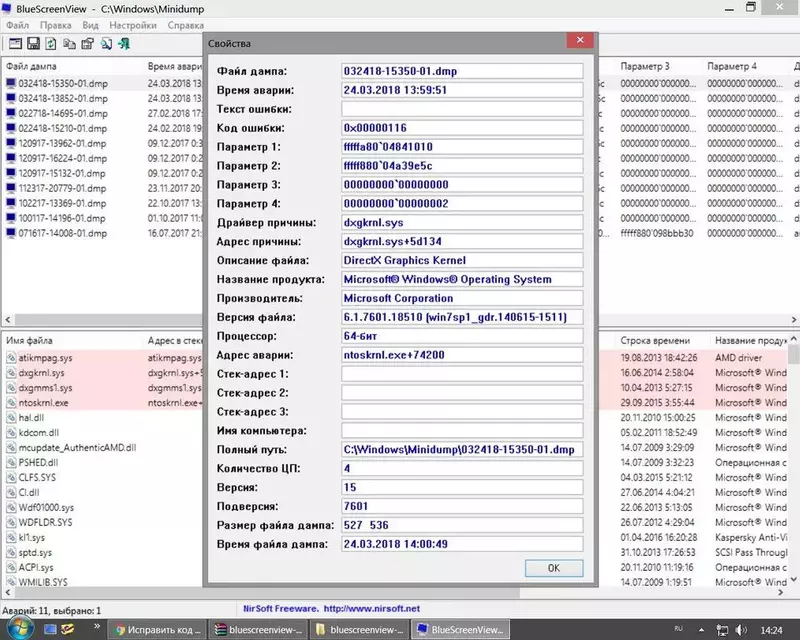Open the WinRAR bluescreenview taskbar button
This screenshot has width=800, height=640.
click(x=259, y=630)
